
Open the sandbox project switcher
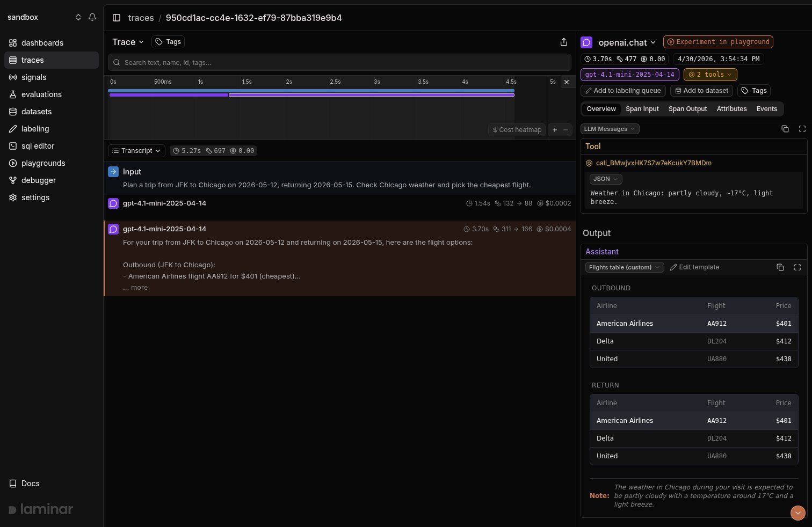point(44,17)
